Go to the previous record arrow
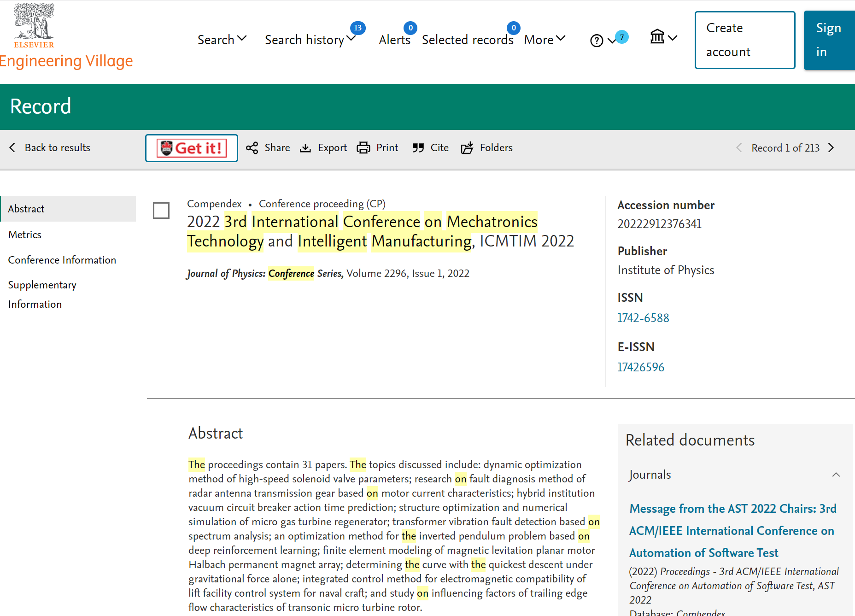855x616 pixels. (739, 147)
